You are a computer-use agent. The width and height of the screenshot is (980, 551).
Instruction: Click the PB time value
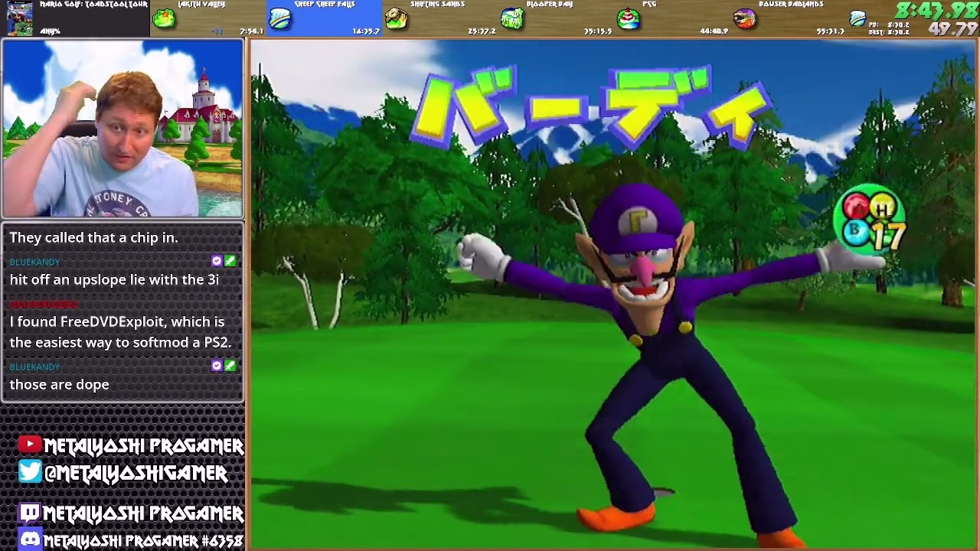tap(900, 24)
